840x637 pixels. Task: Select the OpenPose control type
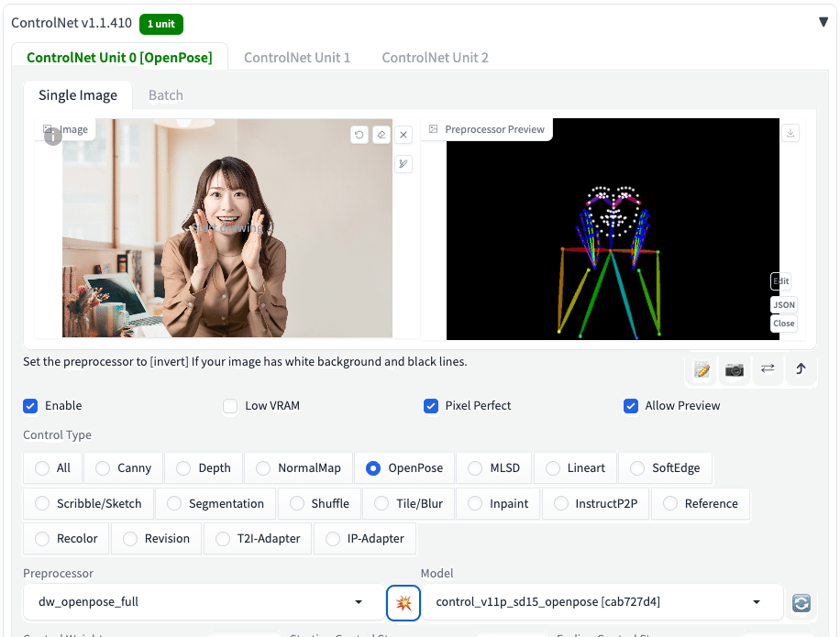tap(404, 468)
